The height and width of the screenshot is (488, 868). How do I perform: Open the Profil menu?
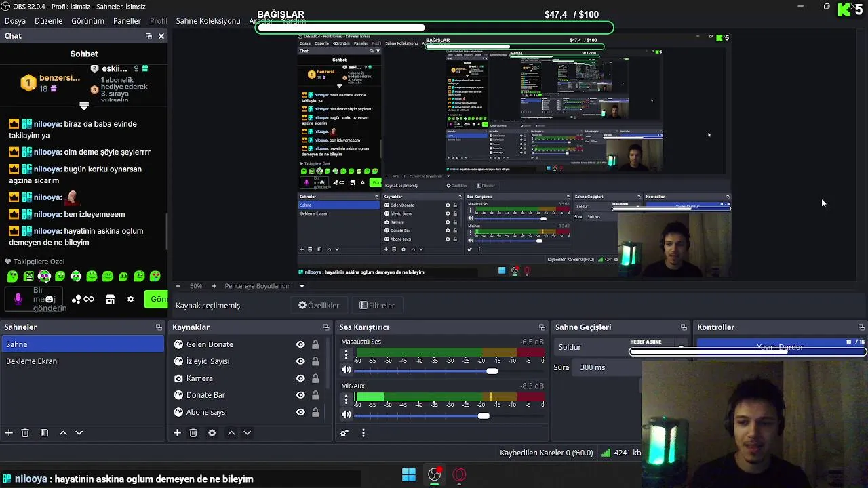[x=159, y=21]
